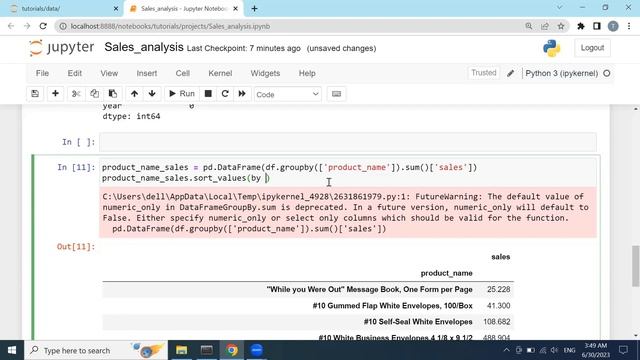Click the FutureWarning output message
This screenshot has height=360, width=640.
click(348, 212)
